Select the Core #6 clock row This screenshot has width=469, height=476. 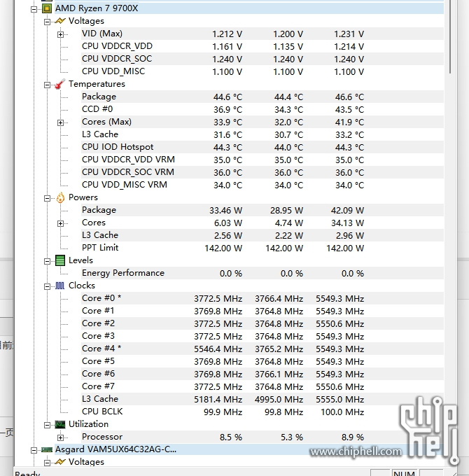[262, 374]
